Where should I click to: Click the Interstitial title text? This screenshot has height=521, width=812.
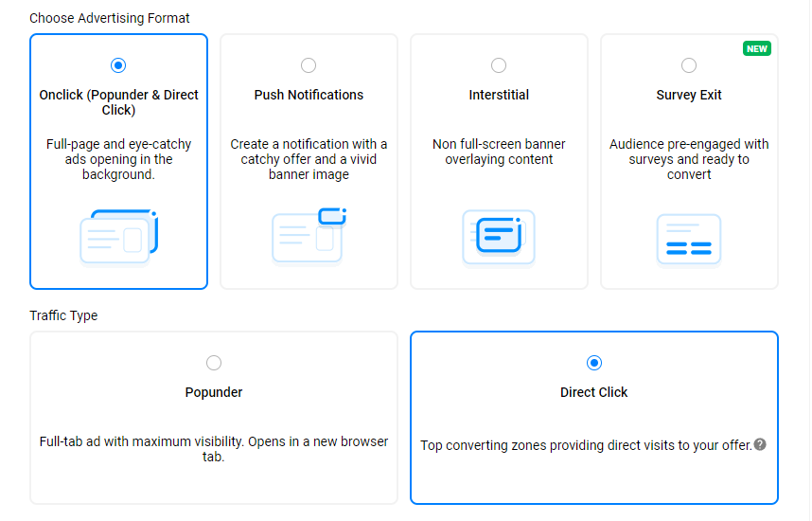click(499, 95)
